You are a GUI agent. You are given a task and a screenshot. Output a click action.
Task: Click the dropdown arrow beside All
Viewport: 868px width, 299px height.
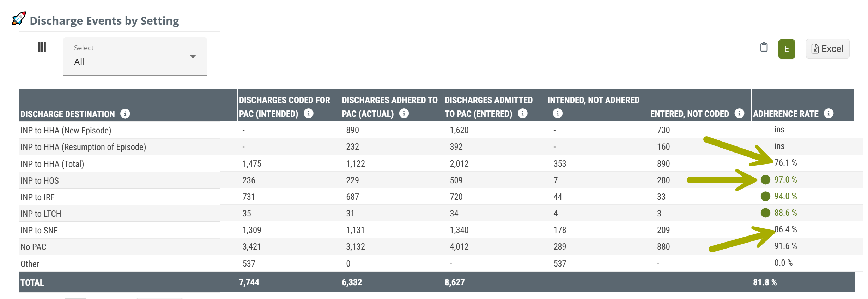pyautogui.click(x=193, y=56)
